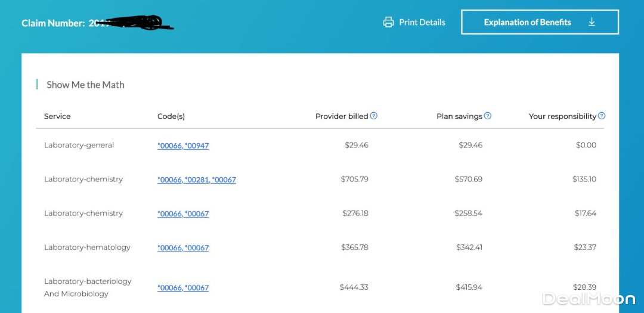Viewport: 644px width, 313px height.
Task: Open the help icon next to Your responsibility
Action: [602, 116]
